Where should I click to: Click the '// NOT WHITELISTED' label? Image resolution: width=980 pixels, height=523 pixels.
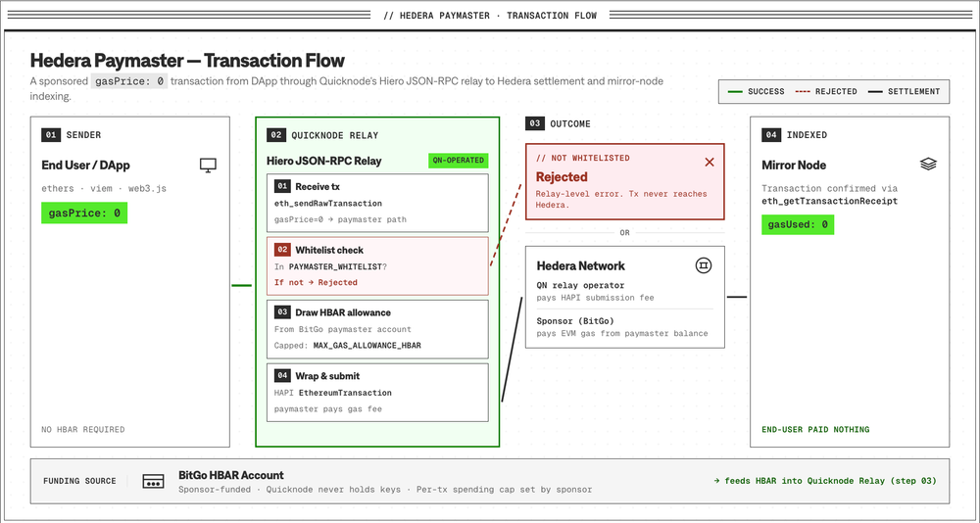coord(582,158)
